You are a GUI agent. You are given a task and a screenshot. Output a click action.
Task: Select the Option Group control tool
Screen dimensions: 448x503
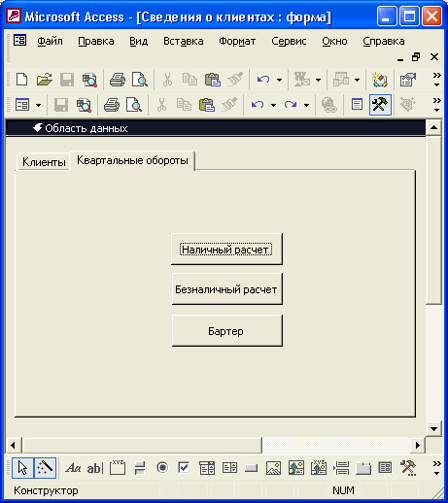(x=118, y=468)
